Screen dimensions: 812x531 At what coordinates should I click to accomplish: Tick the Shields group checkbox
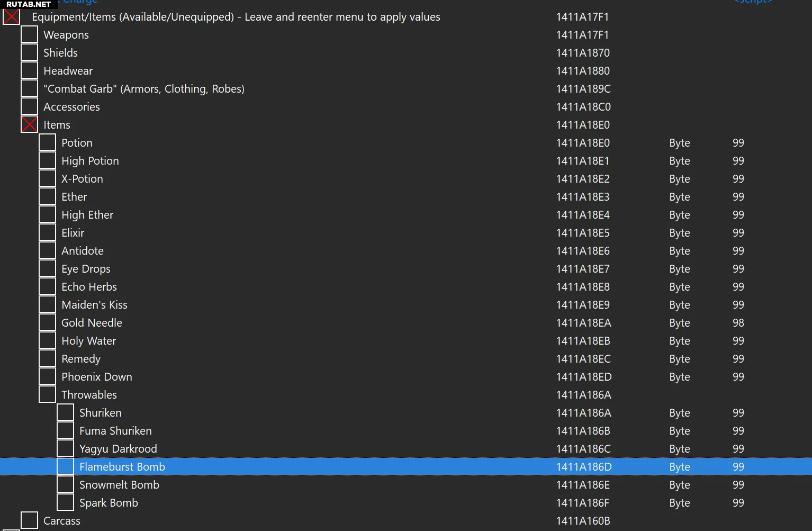tap(29, 53)
